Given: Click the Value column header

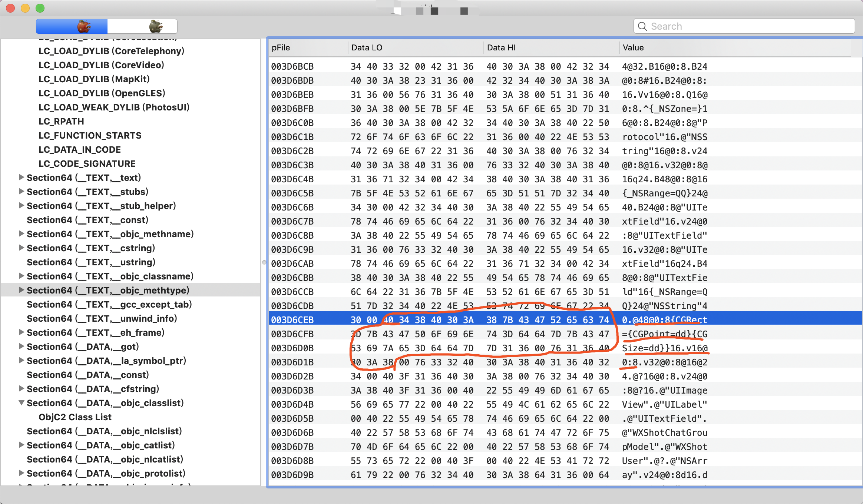Looking at the screenshot, I should [x=633, y=47].
